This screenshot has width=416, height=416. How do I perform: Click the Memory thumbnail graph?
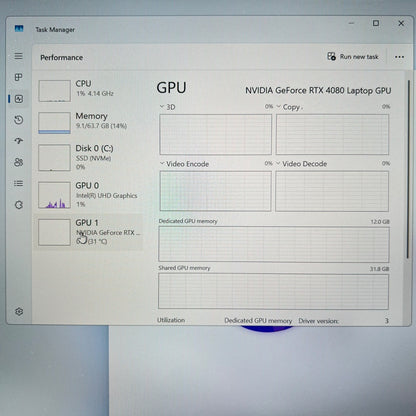(x=54, y=123)
